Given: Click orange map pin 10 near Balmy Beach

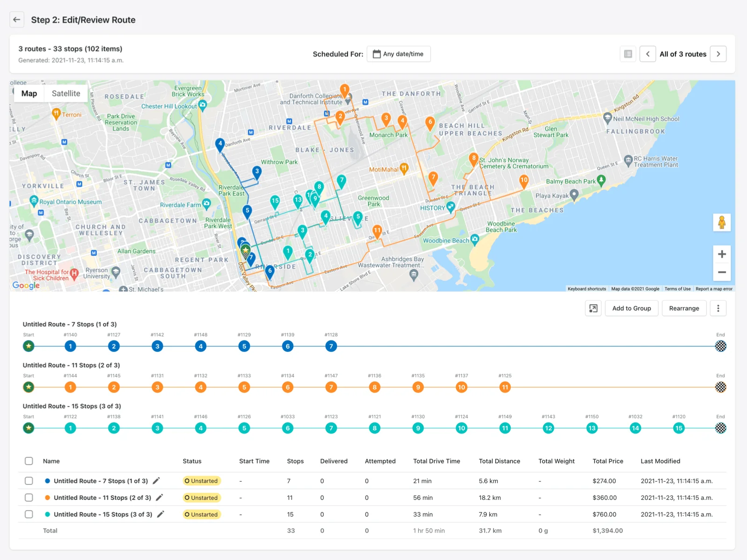Looking at the screenshot, I should coord(524,181).
